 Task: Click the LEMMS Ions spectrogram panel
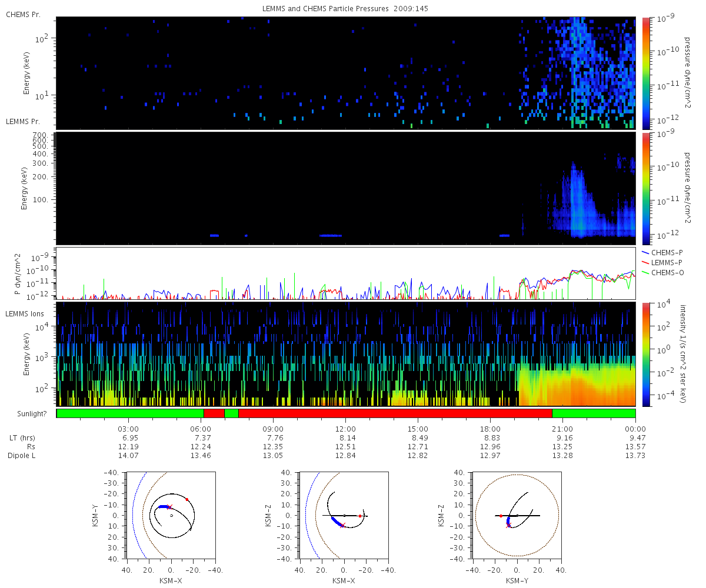[346, 354]
